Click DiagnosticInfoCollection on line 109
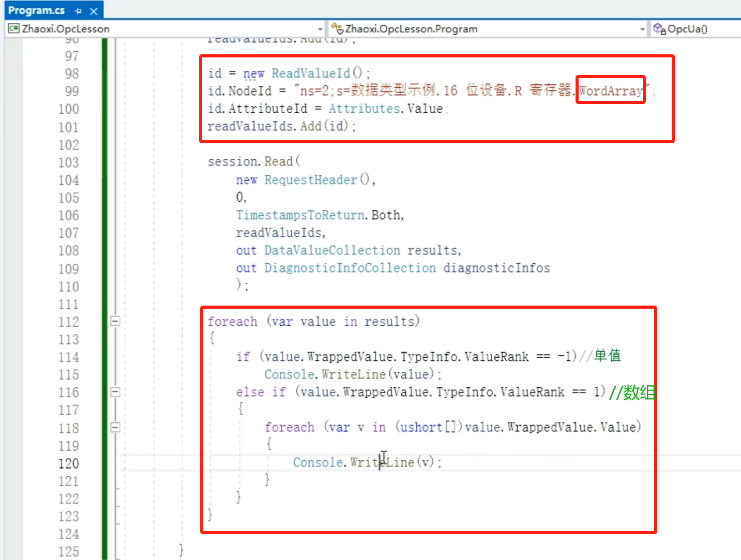Image resolution: width=741 pixels, height=560 pixels. [x=350, y=268]
